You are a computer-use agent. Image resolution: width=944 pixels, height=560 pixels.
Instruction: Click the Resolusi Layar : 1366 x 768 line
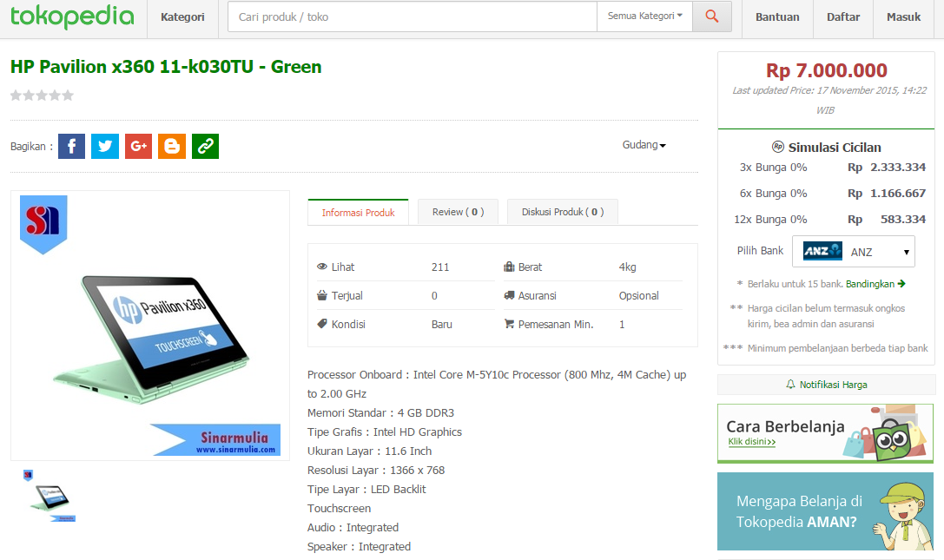[x=376, y=470]
